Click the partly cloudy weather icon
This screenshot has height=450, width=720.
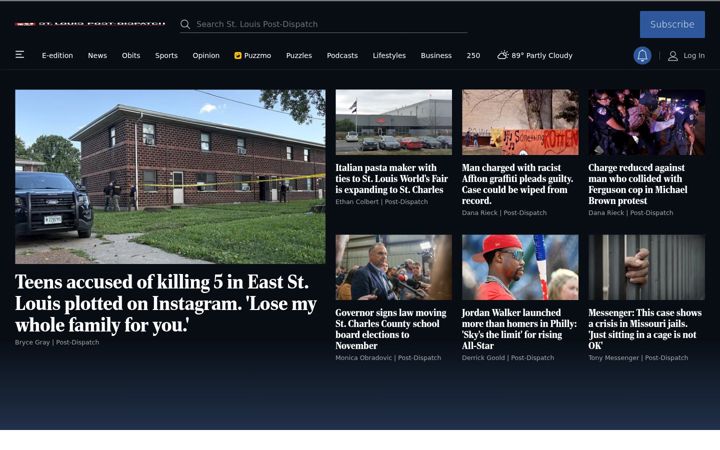503,55
